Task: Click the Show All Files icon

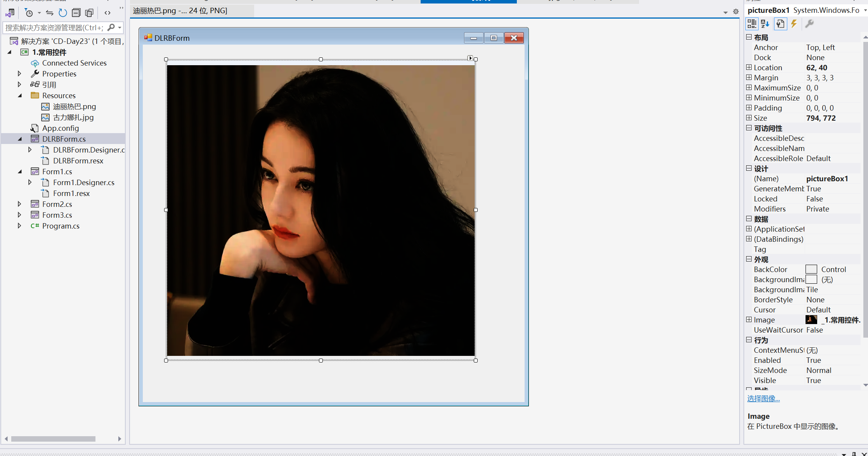Action: 89,13
